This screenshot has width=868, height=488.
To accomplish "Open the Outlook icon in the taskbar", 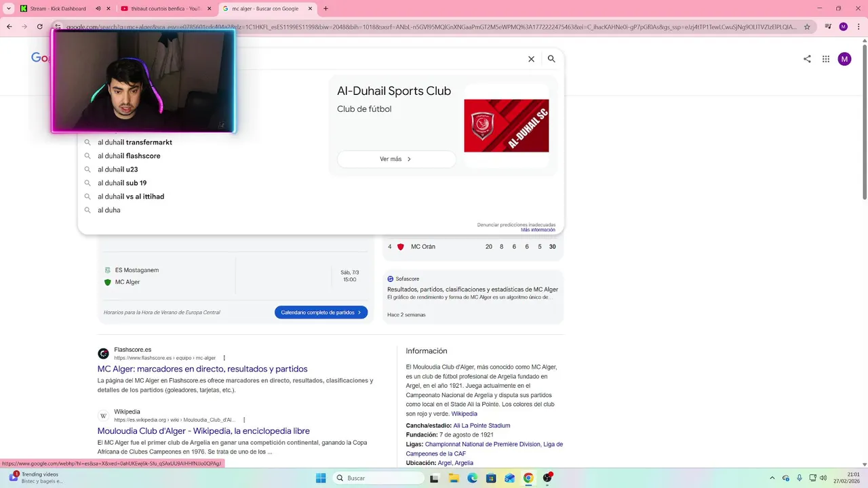I will coord(509,478).
